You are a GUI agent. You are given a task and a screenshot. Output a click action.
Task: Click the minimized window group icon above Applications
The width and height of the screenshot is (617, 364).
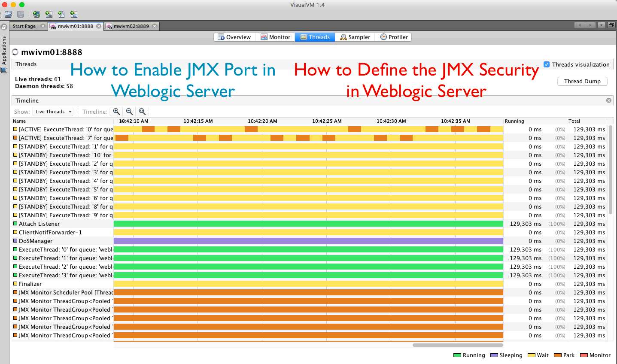pyautogui.click(x=4, y=27)
